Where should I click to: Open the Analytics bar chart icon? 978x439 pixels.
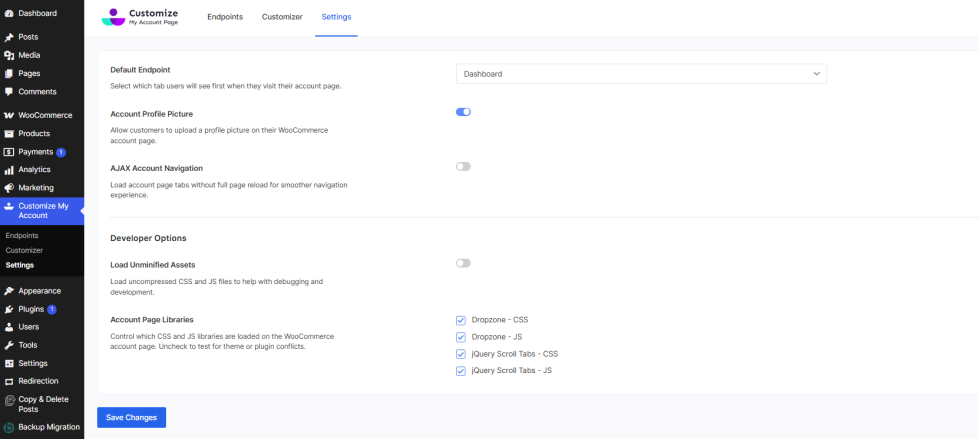(9, 170)
